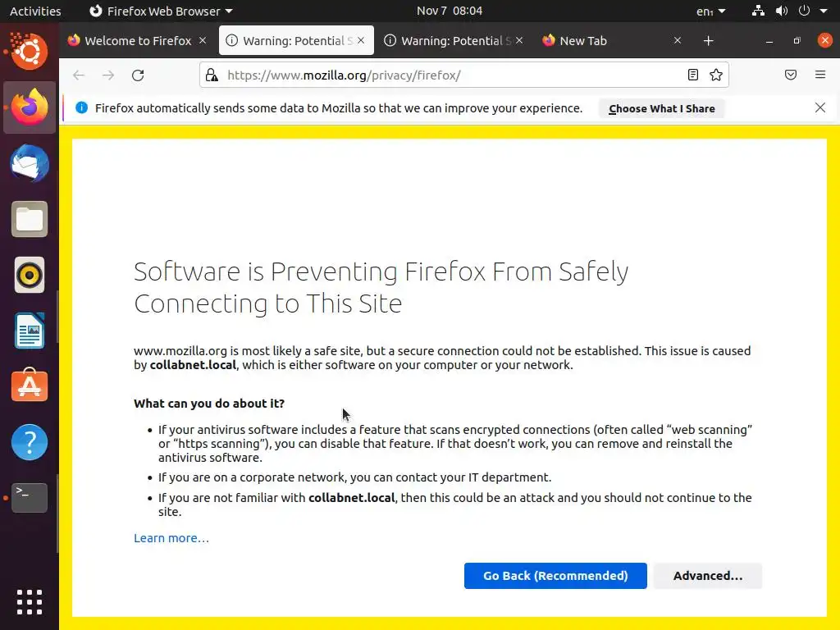The height and width of the screenshot is (630, 840).
Task: Switch to the Welcome to Firefox tab
Action: tap(131, 41)
